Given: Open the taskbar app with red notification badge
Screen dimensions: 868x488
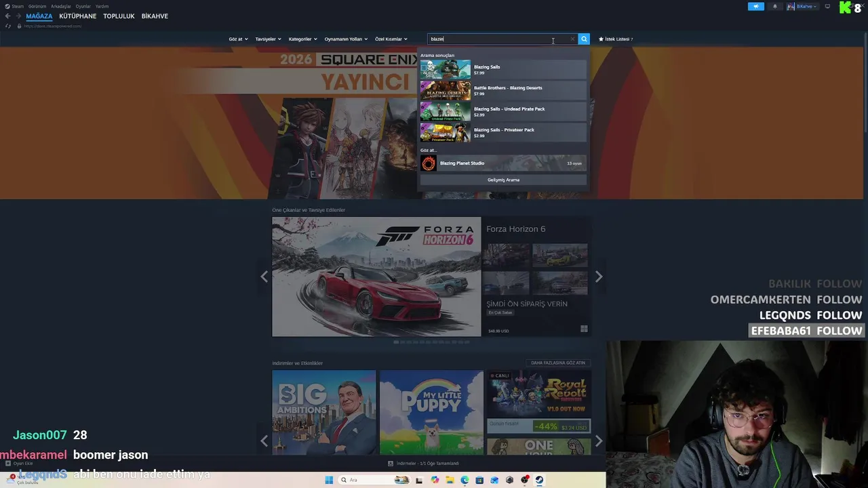Looking at the screenshot, I should (525, 480).
